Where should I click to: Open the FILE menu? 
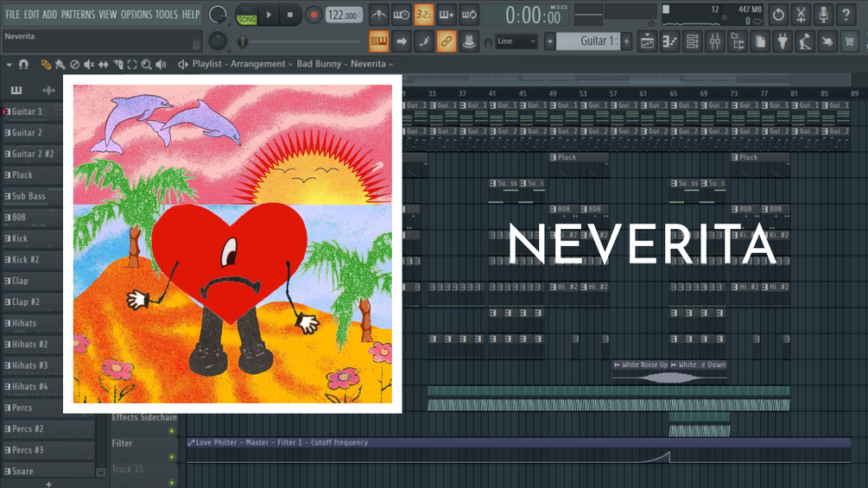coord(12,15)
